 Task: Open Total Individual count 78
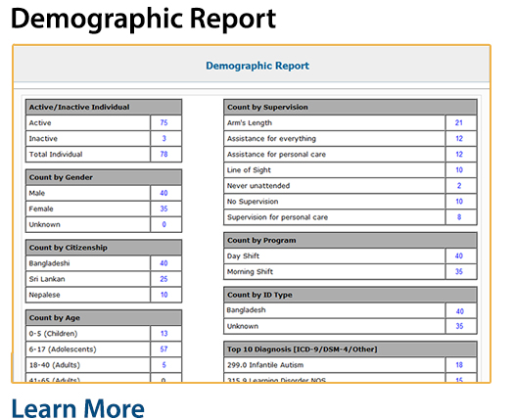[164, 154]
